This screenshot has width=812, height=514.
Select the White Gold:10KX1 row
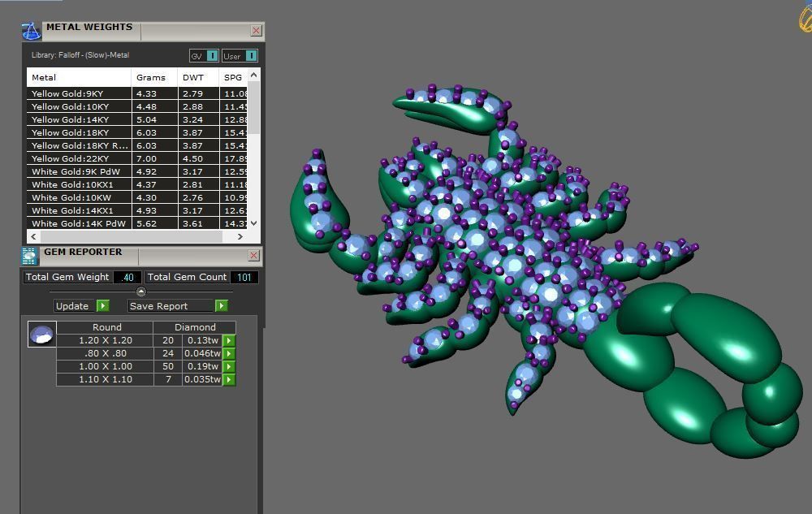pos(137,184)
